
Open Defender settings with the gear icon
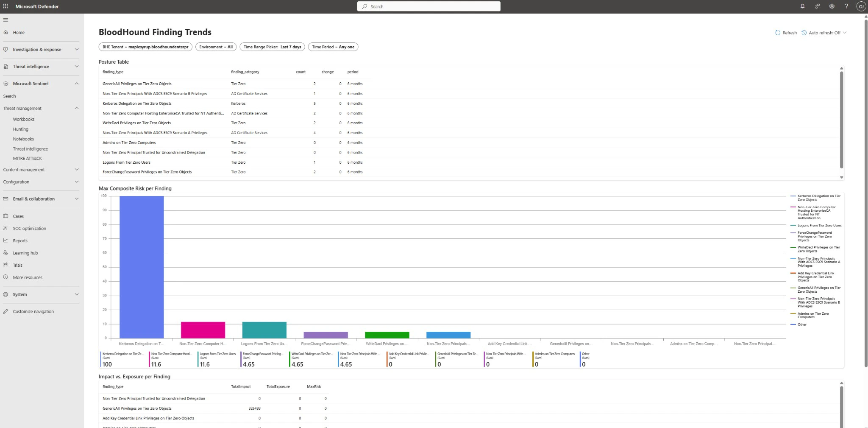pos(832,6)
